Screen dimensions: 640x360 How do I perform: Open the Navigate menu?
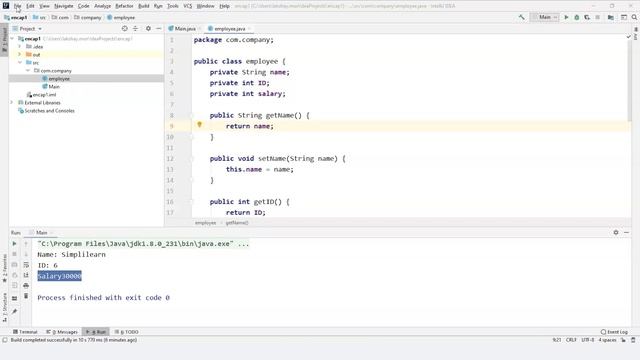point(64,6)
